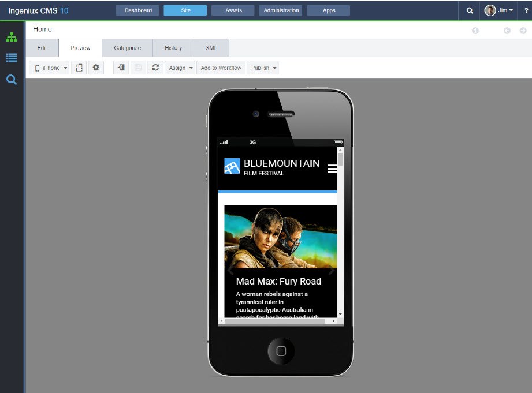Click the search icon in left sidebar
This screenshot has height=393, width=532.
[x=12, y=80]
